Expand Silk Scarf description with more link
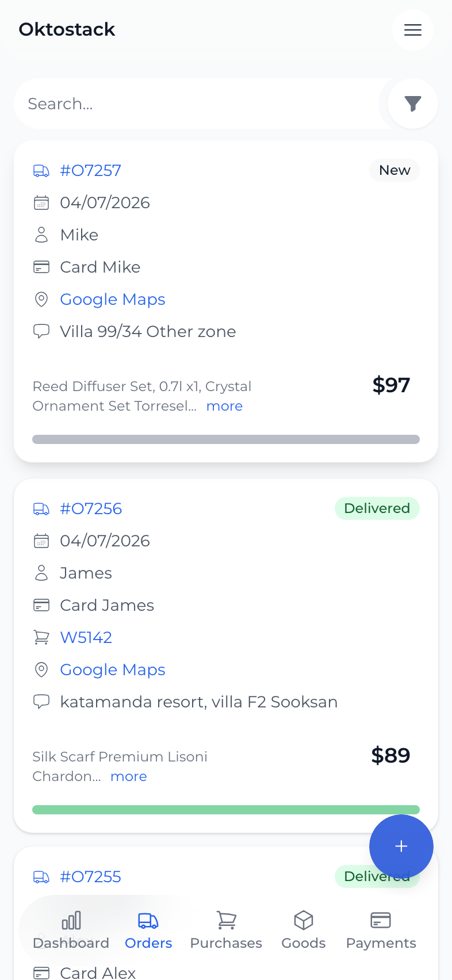Screen dimensions: 452x980 [129, 776]
